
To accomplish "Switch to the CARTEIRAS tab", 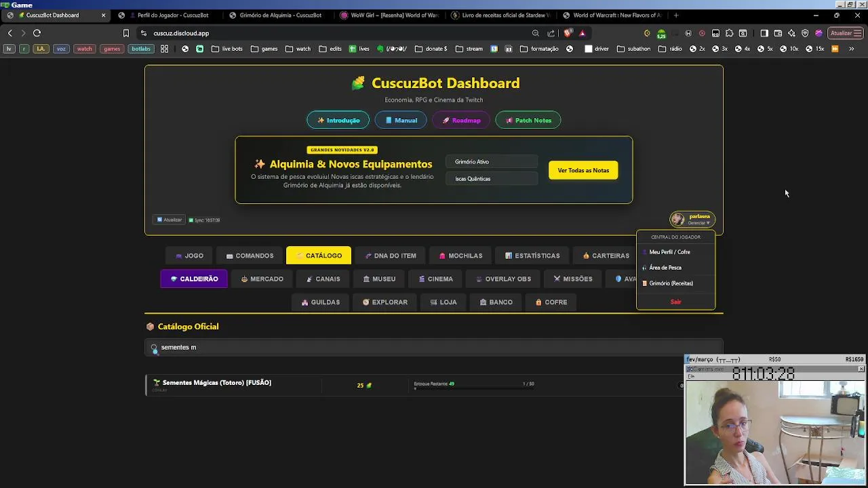I will (606, 256).
